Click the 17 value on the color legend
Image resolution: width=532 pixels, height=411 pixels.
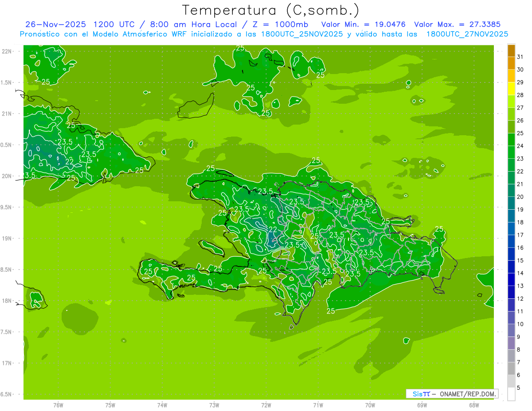pos(520,235)
